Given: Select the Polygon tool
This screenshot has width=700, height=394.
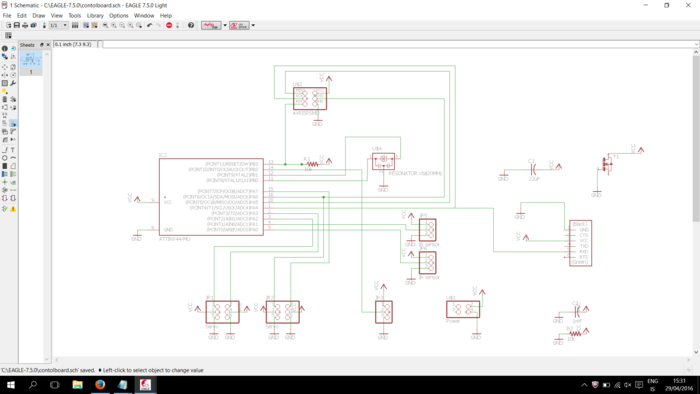Looking at the screenshot, I should tap(13, 166).
